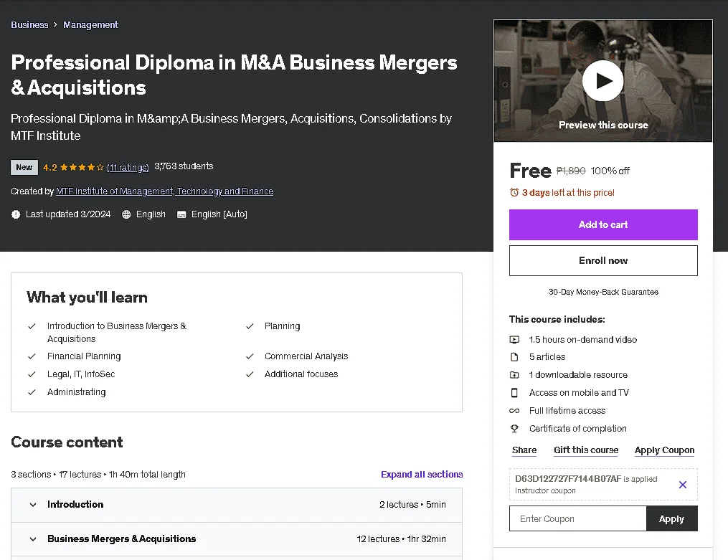Viewport: 728px width, 560px height.
Task: Click the Apply Coupon toggle
Action: tap(664, 450)
